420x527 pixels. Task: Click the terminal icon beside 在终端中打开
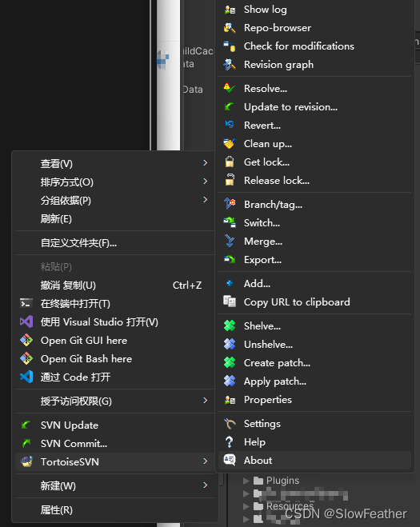click(x=26, y=303)
